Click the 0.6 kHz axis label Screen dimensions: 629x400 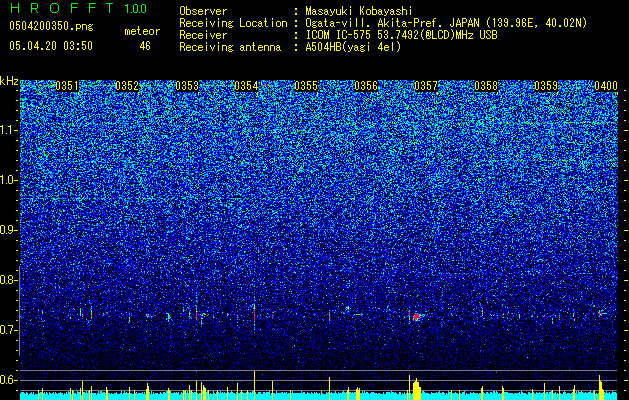tap(8, 380)
